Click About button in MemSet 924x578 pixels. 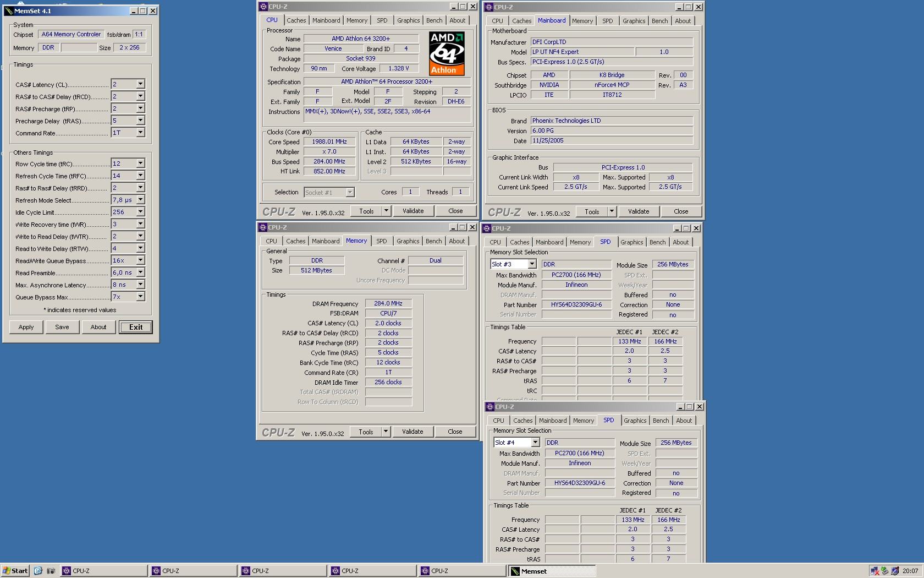pyautogui.click(x=98, y=327)
